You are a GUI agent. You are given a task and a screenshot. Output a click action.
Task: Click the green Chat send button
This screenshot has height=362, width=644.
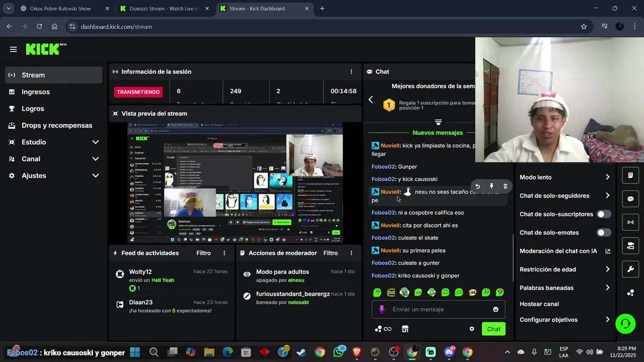click(494, 329)
